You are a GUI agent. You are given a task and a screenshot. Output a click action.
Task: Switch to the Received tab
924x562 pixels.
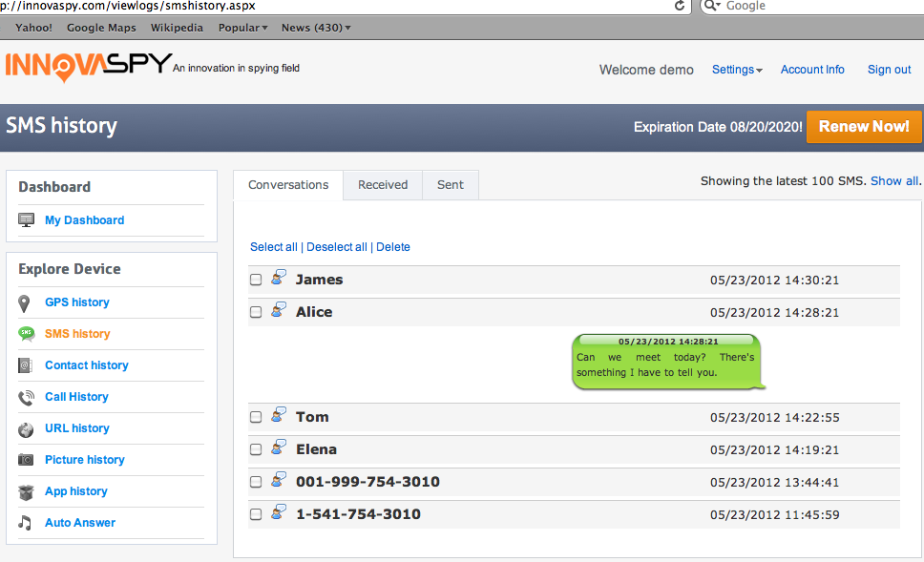point(383,185)
